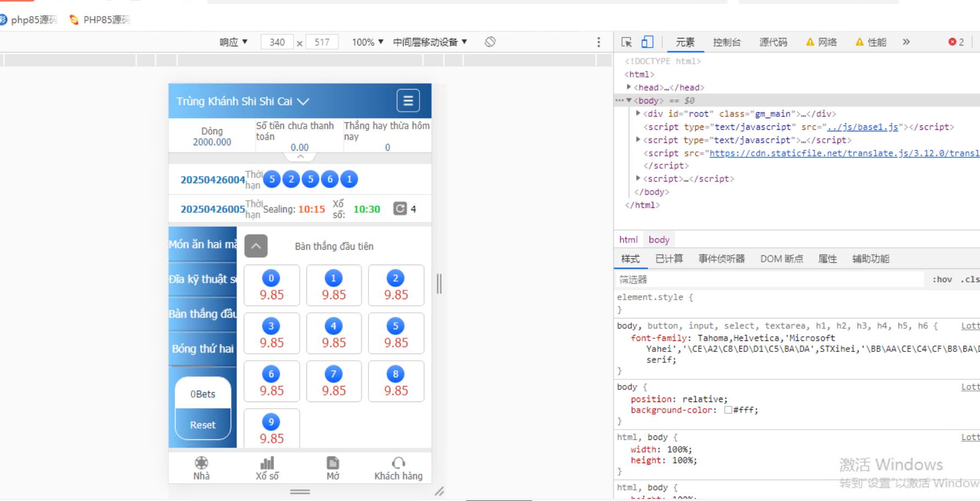Click the rotate screen icon
The image size is (980, 501).
coord(490,42)
